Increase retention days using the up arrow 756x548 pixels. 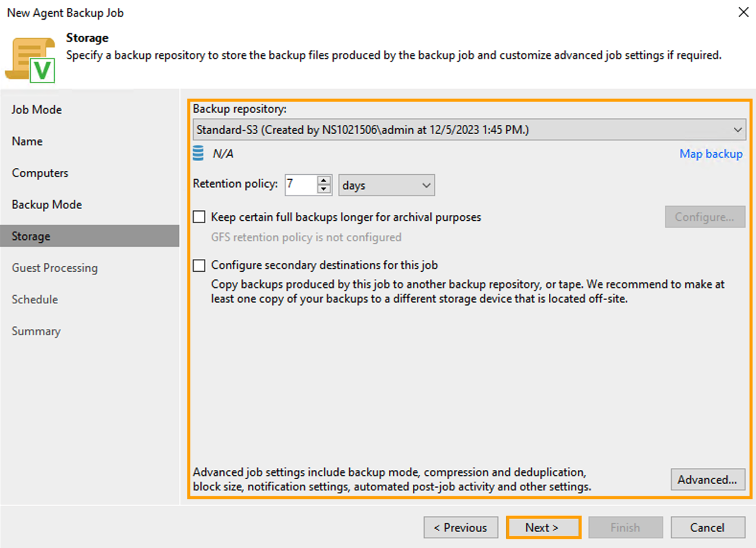(325, 181)
